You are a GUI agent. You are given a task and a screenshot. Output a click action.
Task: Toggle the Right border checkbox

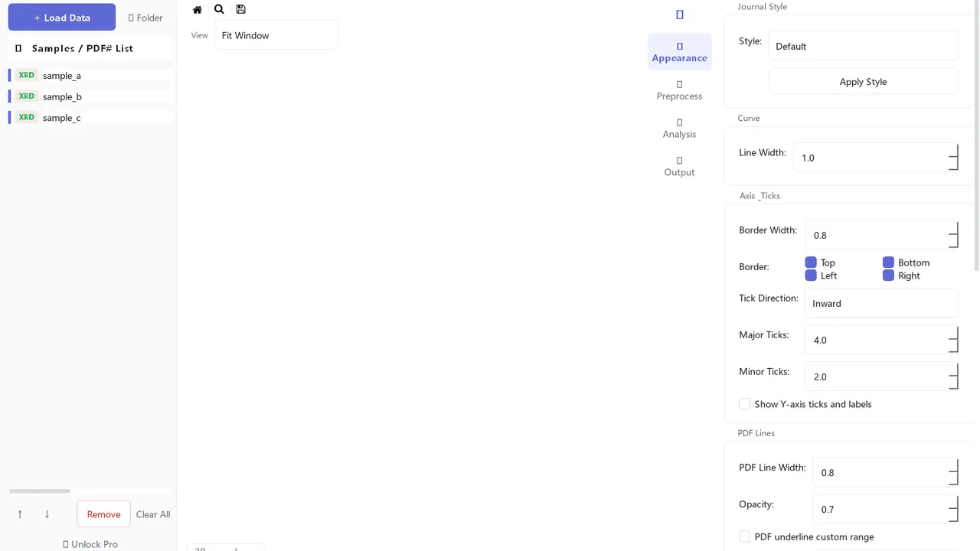pos(888,275)
